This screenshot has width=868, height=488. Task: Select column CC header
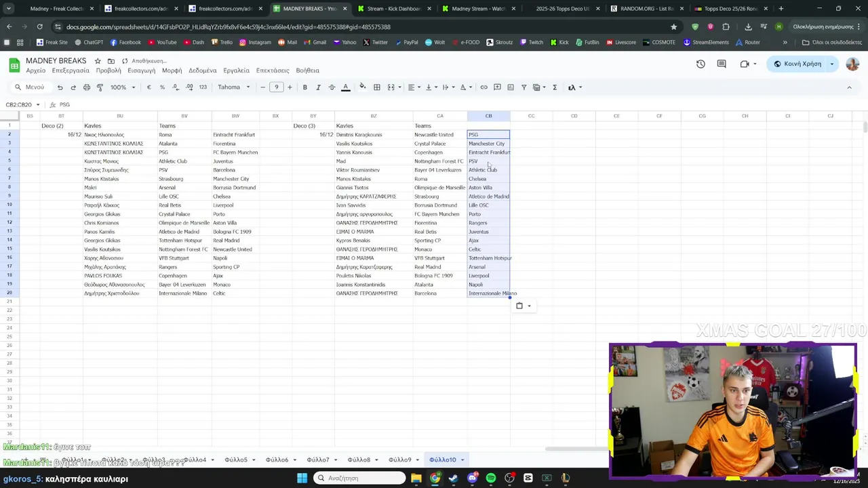531,116
